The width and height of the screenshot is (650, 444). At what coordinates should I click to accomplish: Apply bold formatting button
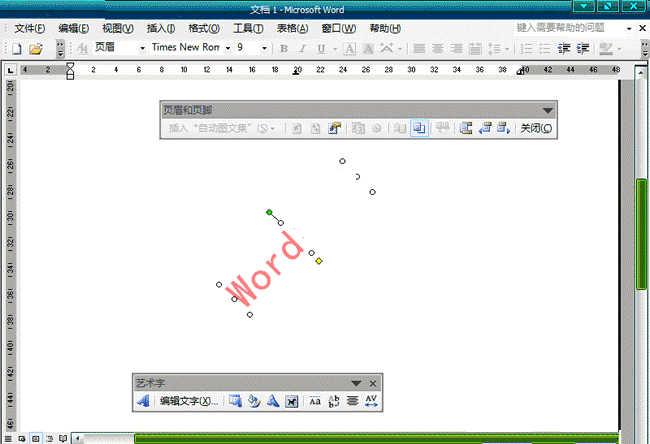(284, 49)
